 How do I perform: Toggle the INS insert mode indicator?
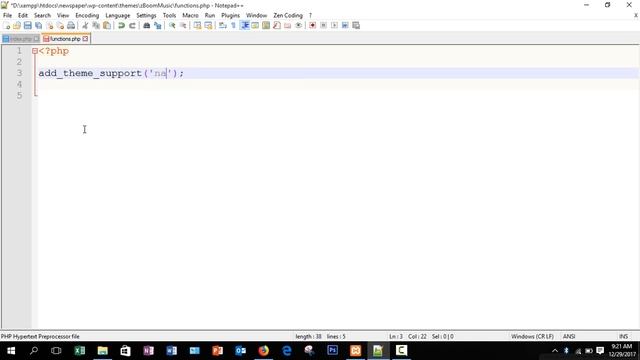pos(623,337)
